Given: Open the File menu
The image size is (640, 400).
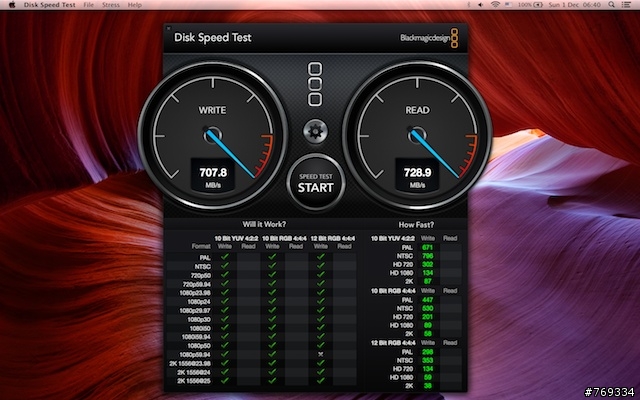Looking at the screenshot, I should click(x=88, y=5).
